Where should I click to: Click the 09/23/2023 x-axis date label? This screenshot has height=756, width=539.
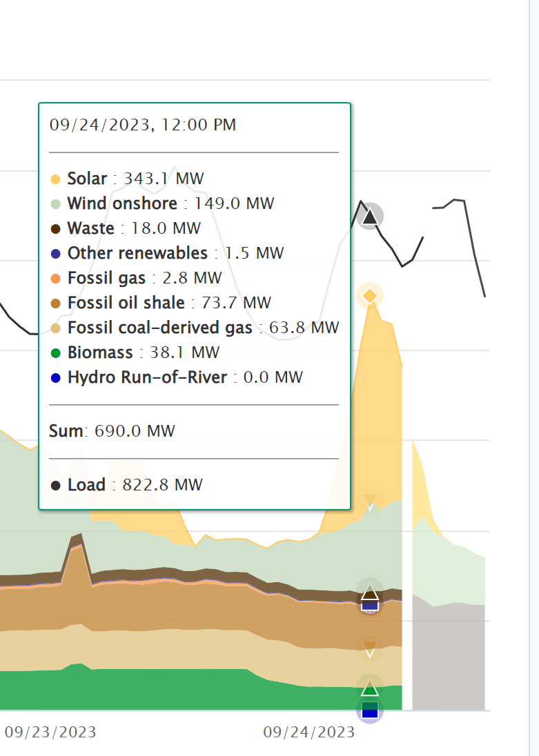point(50,732)
